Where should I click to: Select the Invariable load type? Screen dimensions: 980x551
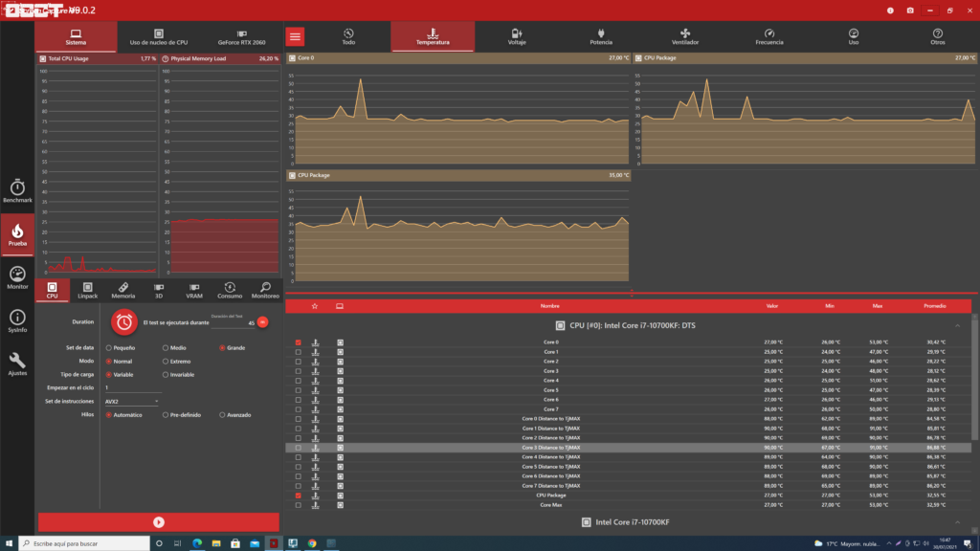point(166,375)
